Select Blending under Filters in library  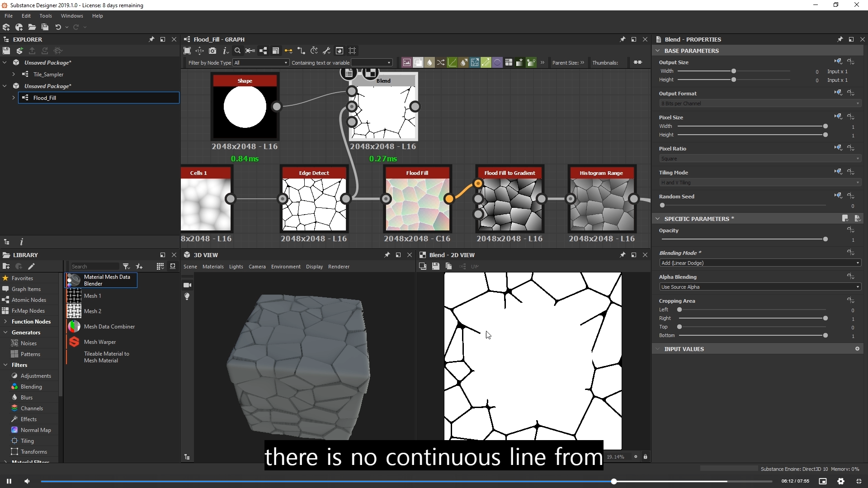31,387
